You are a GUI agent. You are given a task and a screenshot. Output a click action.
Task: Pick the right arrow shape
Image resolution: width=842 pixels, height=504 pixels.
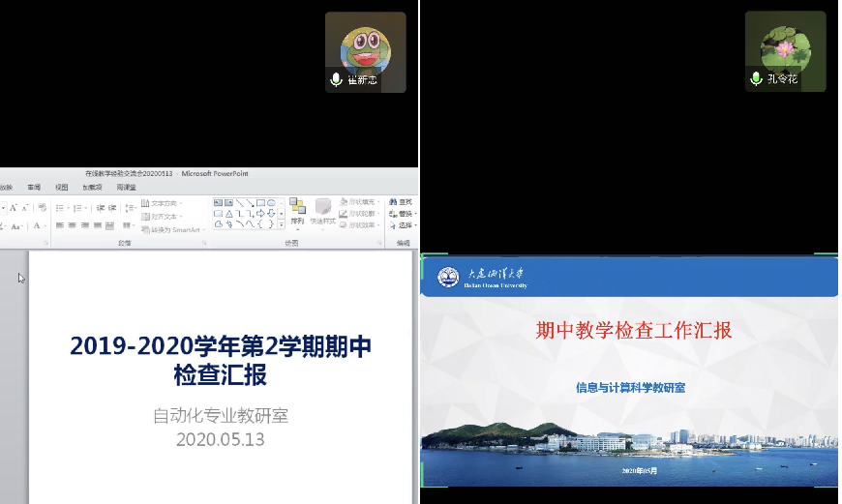pyautogui.click(x=260, y=213)
